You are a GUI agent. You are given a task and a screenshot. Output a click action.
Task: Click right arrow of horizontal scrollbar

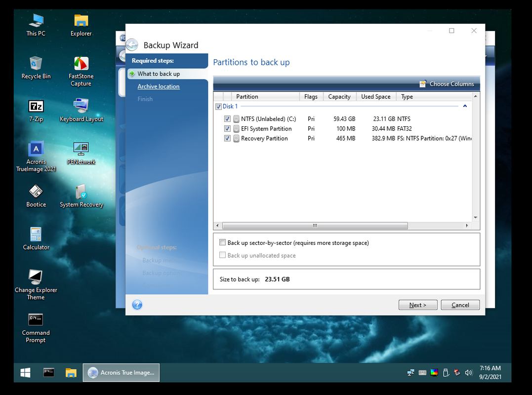tap(467, 226)
